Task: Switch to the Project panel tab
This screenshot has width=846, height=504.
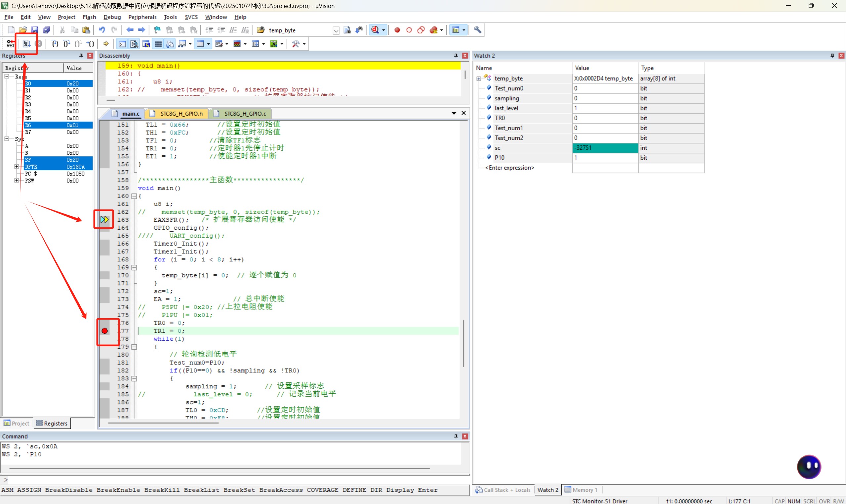Action: coord(17,423)
